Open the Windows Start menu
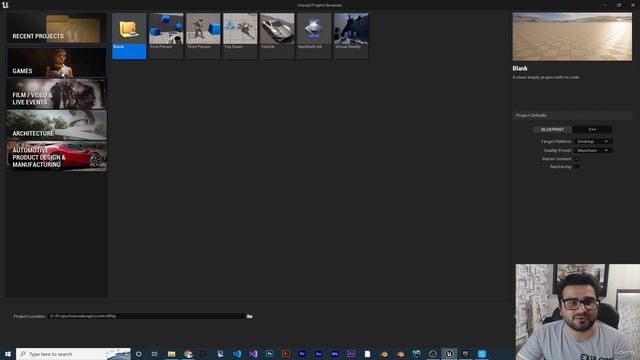Image resolution: width=640 pixels, height=360 pixels. point(7,354)
